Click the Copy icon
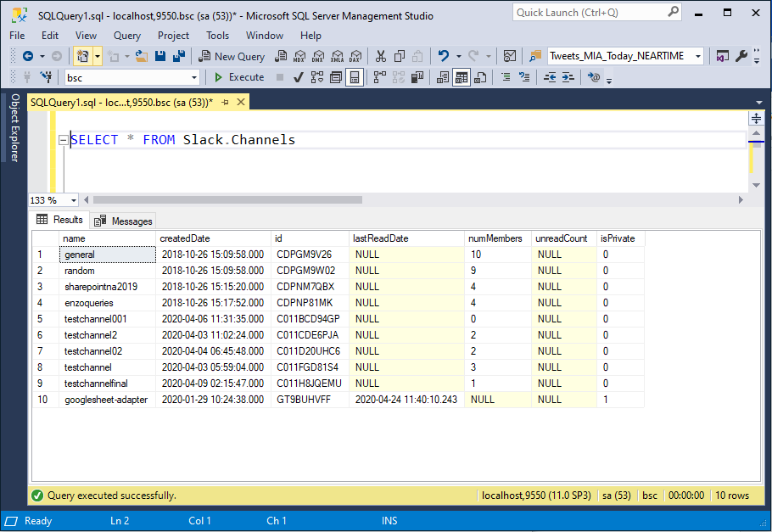Screen dimensions: 772x532 click(x=400, y=56)
